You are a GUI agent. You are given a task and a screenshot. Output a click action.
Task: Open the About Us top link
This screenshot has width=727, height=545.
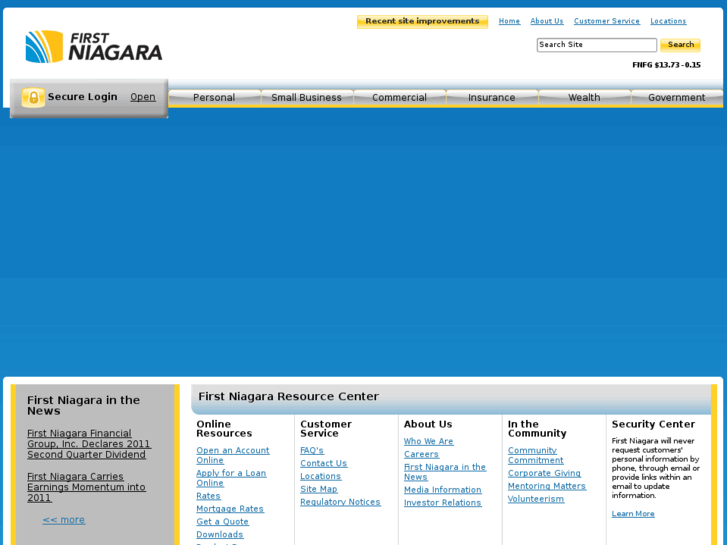tap(547, 21)
